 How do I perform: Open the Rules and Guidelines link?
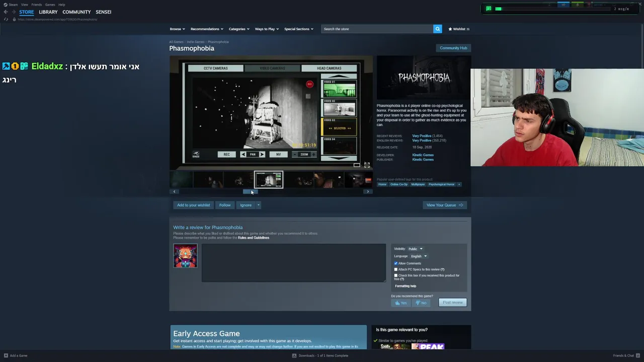(x=254, y=238)
